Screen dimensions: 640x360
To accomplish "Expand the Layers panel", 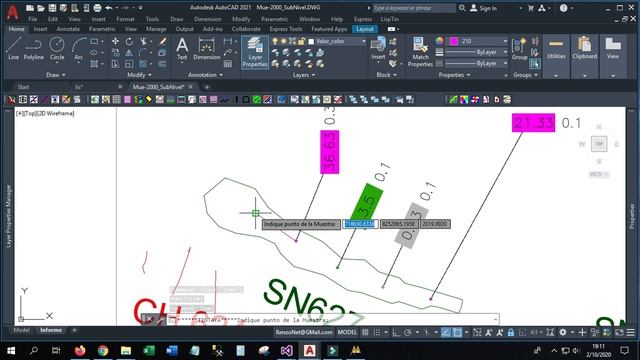I will (304, 75).
